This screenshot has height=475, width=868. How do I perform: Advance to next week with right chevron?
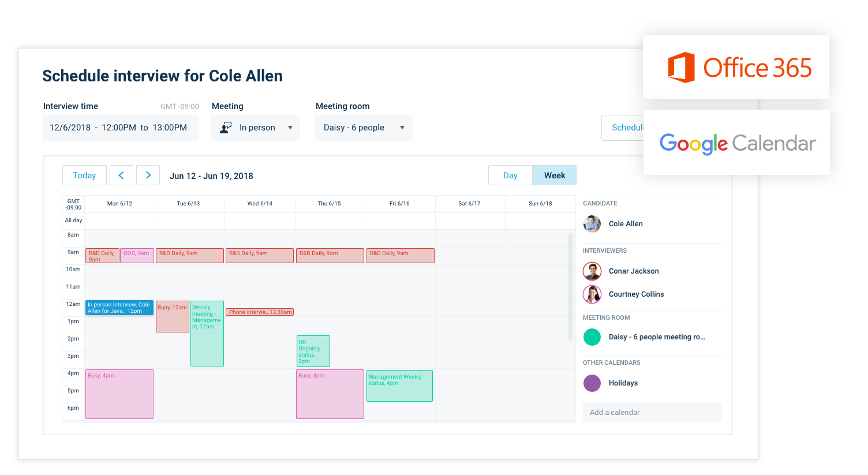click(148, 175)
